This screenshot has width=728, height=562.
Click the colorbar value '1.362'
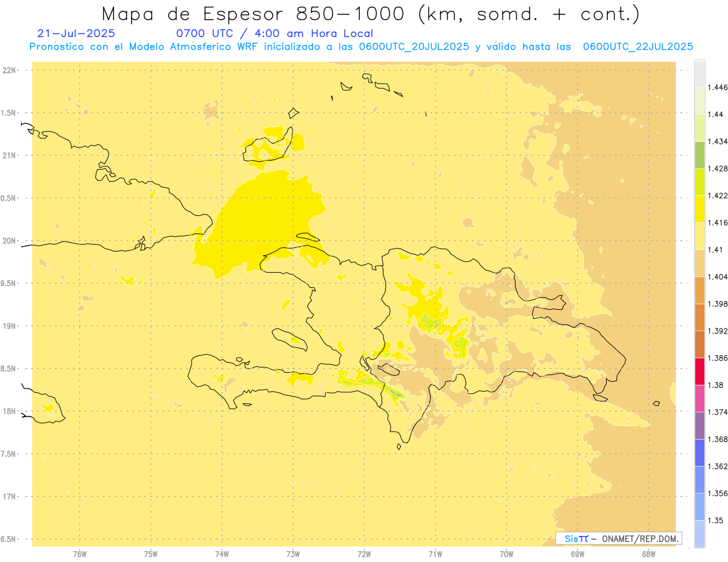click(x=718, y=466)
